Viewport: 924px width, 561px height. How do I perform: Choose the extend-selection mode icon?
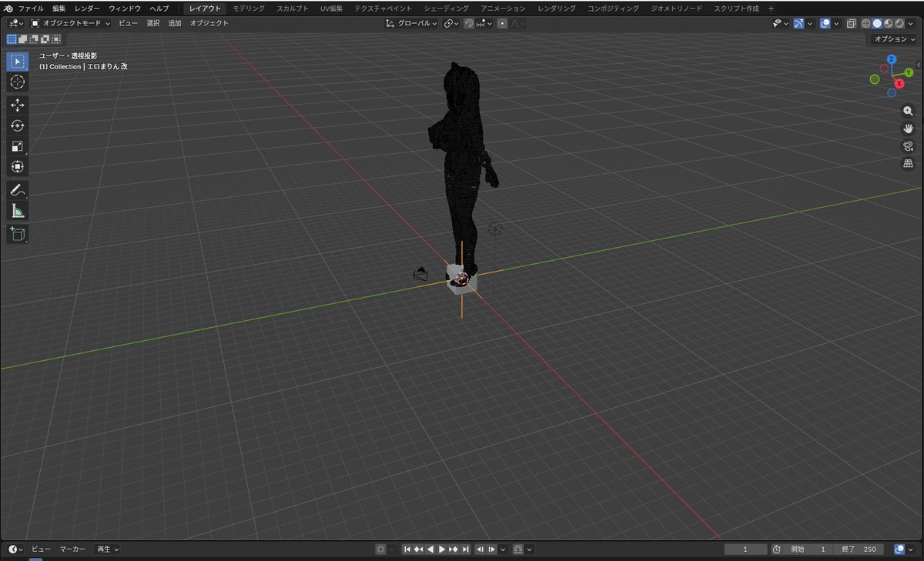(23, 38)
